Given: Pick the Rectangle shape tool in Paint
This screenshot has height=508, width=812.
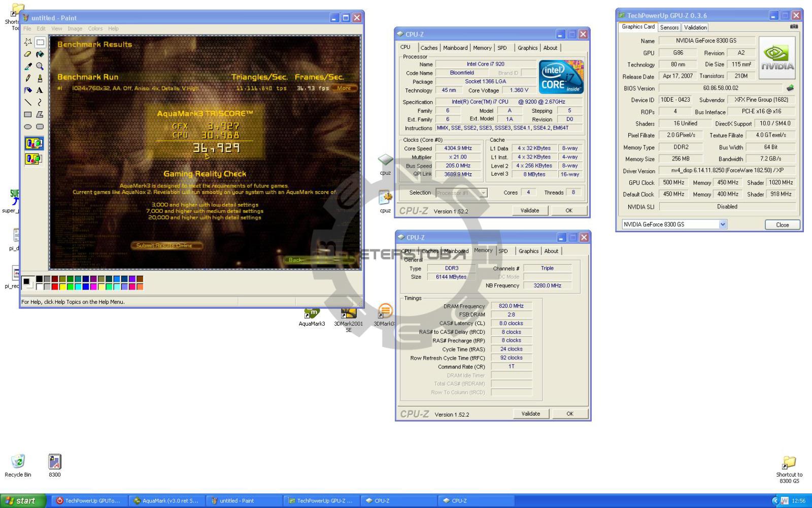Looking at the screenshot, I should [28, 114].
